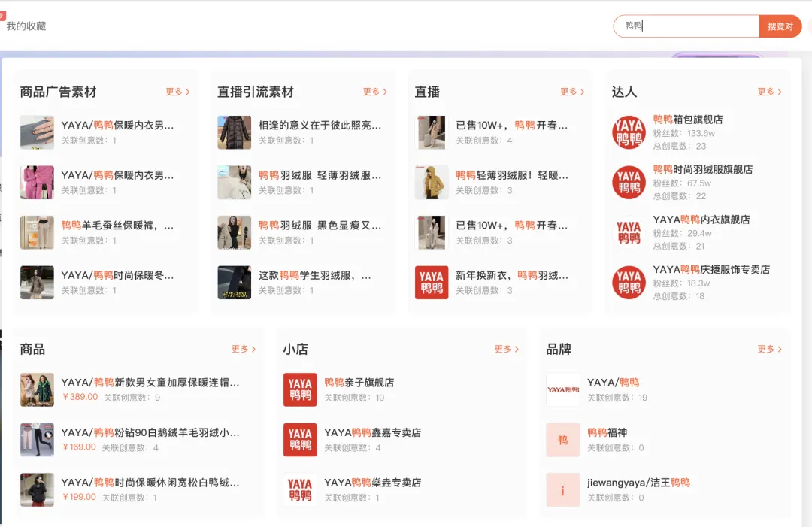Open YAYA鸭鸭庆捷服饰专卖店 avatar logo
Screen dimensions: 812x527
[x=629, y=283]
